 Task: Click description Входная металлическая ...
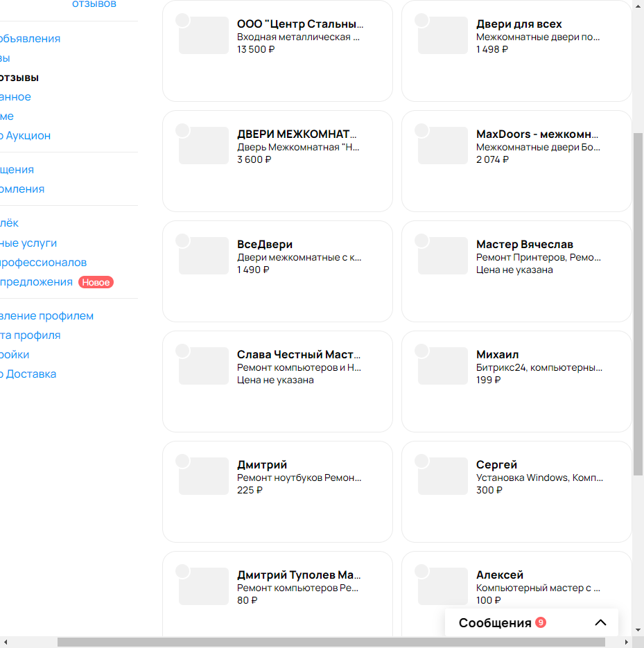(x=298, y=37)
